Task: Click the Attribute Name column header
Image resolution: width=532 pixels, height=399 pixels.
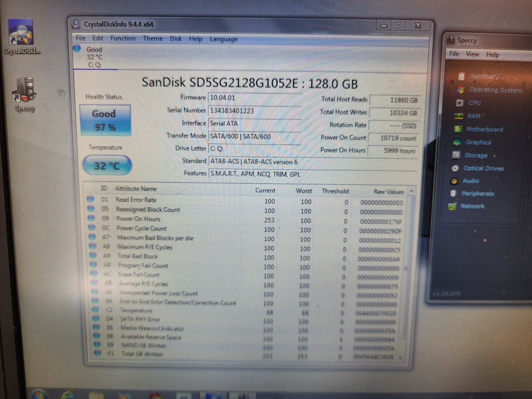Action: click(136, 189)
